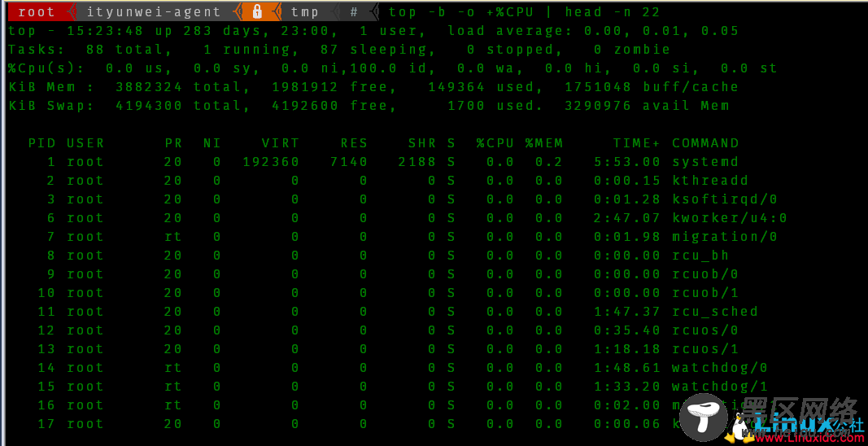This screenshot has width=868, height=446.
Task: Click the RES value '7140' for systemd
Action: click(x=348, y=162)
